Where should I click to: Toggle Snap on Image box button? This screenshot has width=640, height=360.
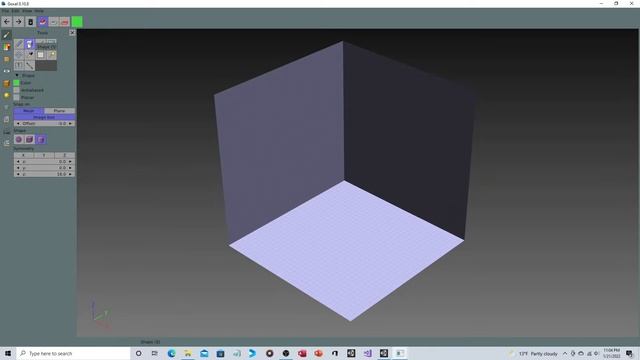click(44, 117)
